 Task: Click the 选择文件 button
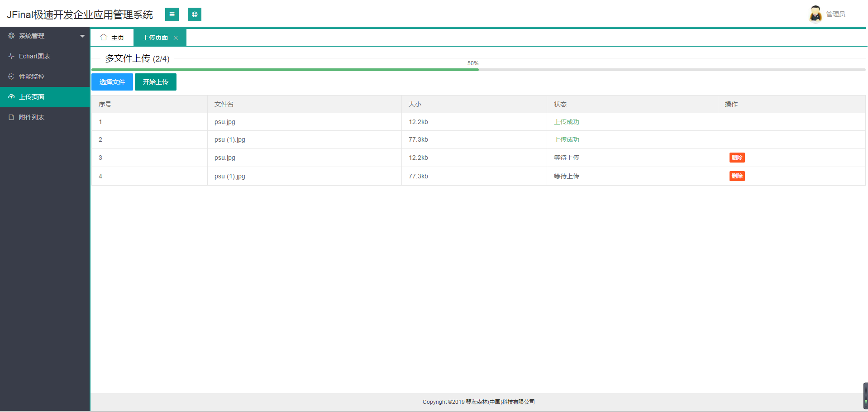click(112, 82)
